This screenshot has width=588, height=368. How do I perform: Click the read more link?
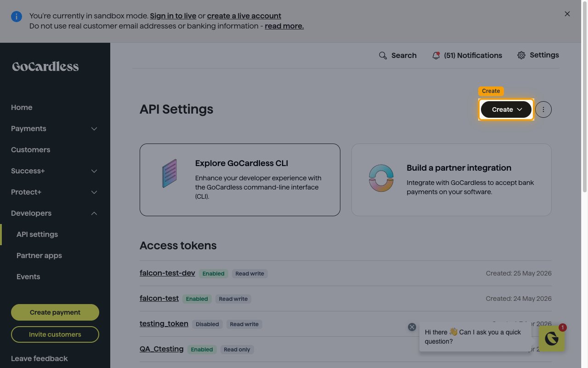point(284,26)
